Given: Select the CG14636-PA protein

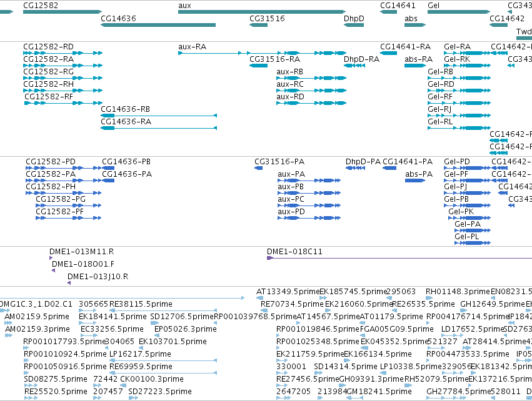Looking at the screenshot, I should point(108,181).
